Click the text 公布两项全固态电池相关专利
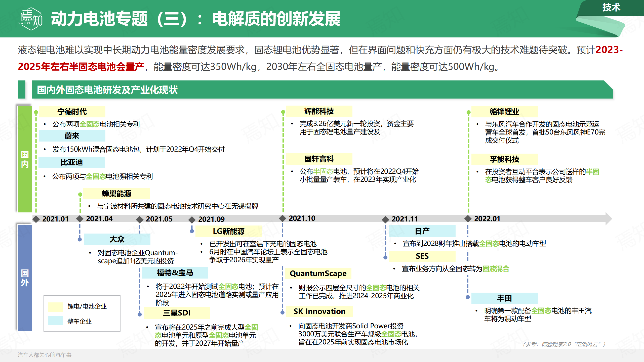The image size is (644, 362). tap(96, 124)
